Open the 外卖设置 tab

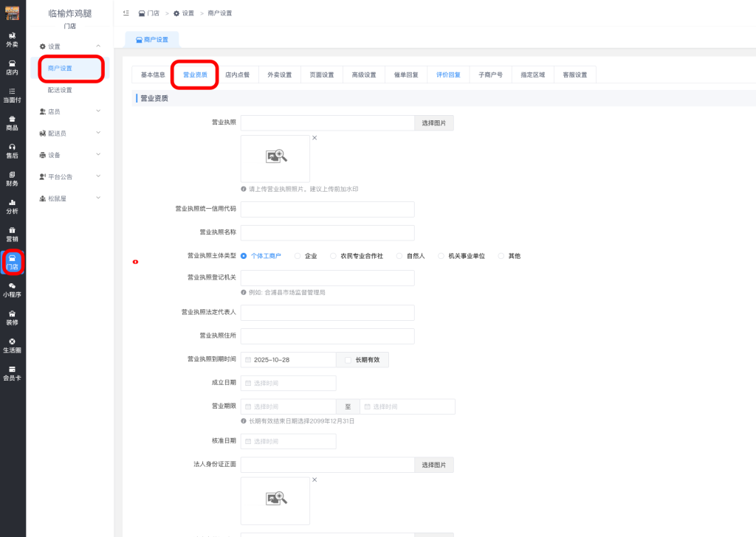pyautogui.click(x=279, y=75)
